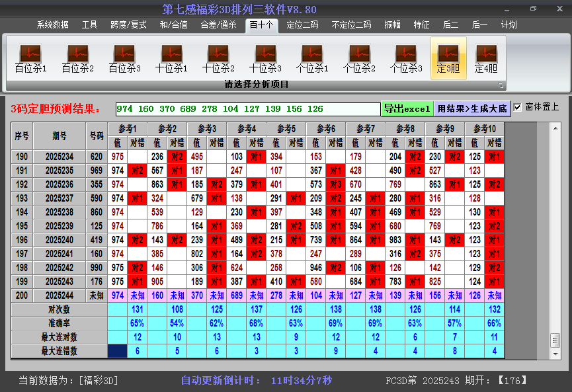The image size is (572, 392).
Task: Switch to the 定位二码 tab
Action: pyautogui.click(x=302, y=25)
